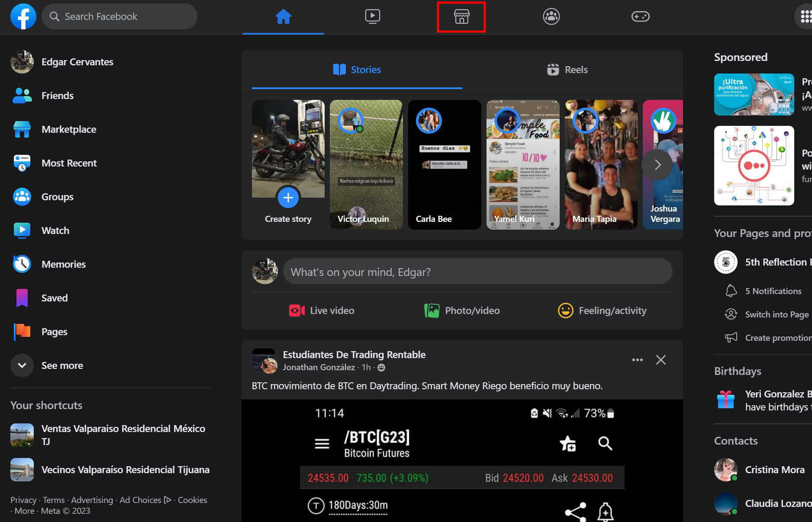Open Marketplace from the top navigation bar

[461, 17]
